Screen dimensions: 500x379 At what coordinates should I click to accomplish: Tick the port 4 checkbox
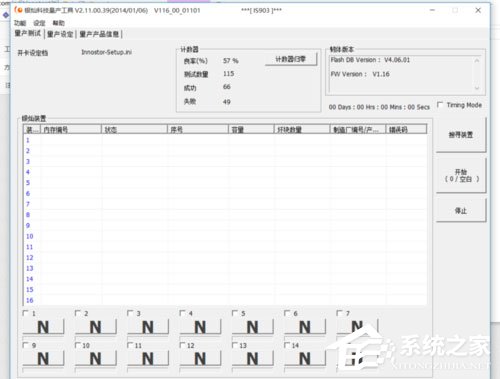pos(182,313)
